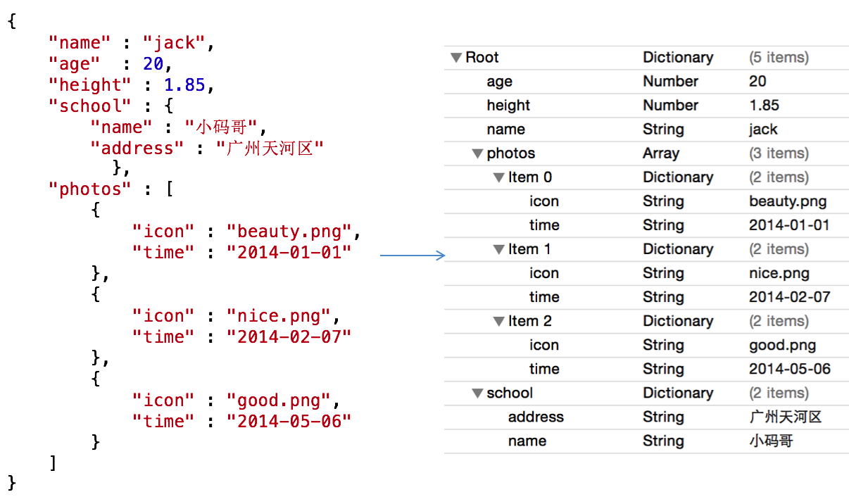The height and width of the screenshot is (504, 849).
Task: Collapse the school dictionary disclosure triangle
Action: point(477,393)
